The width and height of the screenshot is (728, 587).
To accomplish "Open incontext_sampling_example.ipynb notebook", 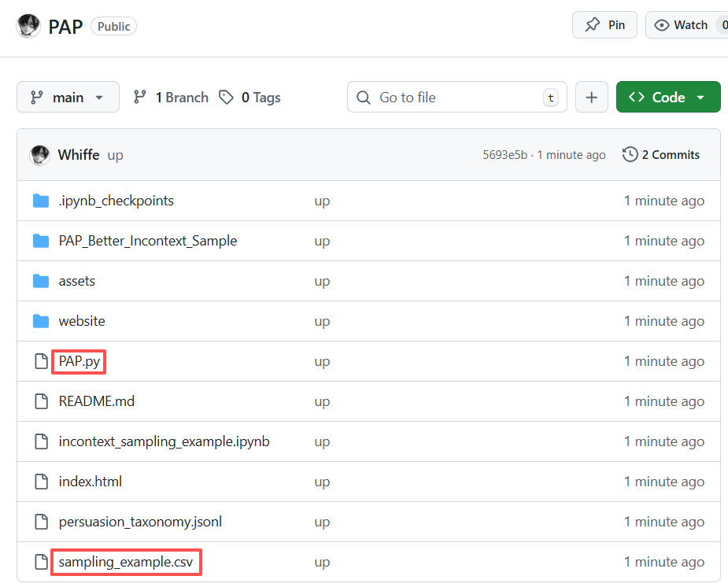I will 164,441.
